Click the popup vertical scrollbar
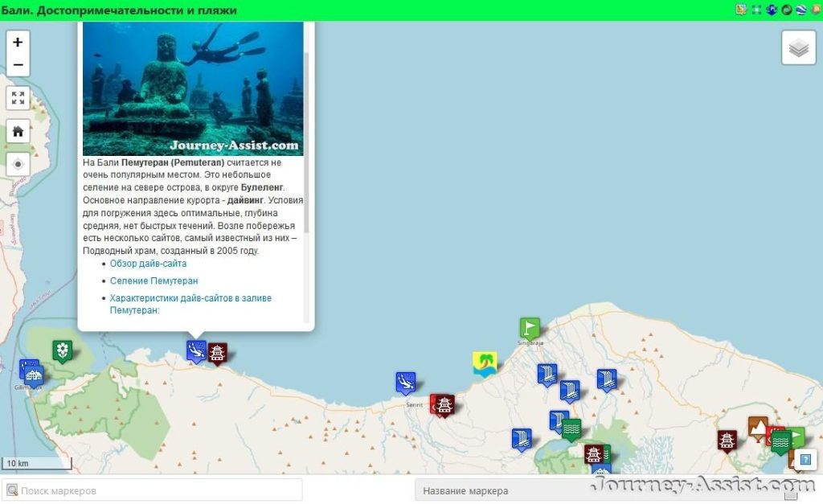Screen dimensions: 823x504 (x=306, y=141)
